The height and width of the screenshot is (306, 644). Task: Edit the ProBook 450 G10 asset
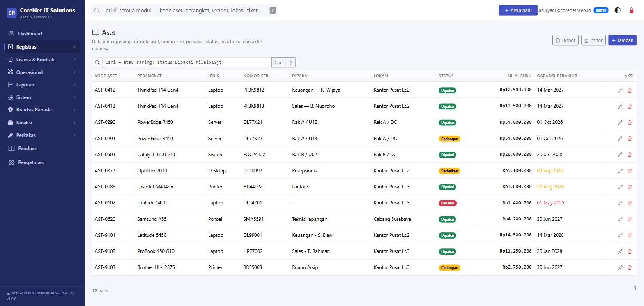pyautogui.click(x=620, y=251)
